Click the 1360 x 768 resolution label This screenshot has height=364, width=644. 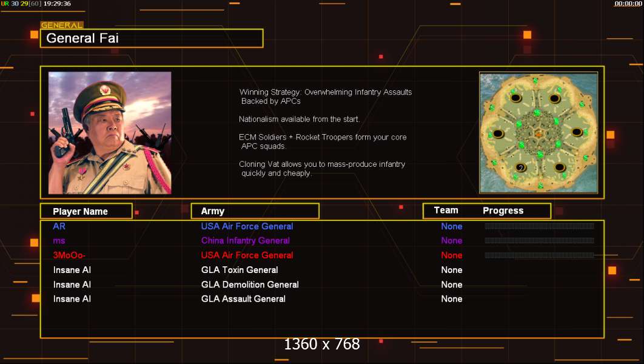coord(322,344)
